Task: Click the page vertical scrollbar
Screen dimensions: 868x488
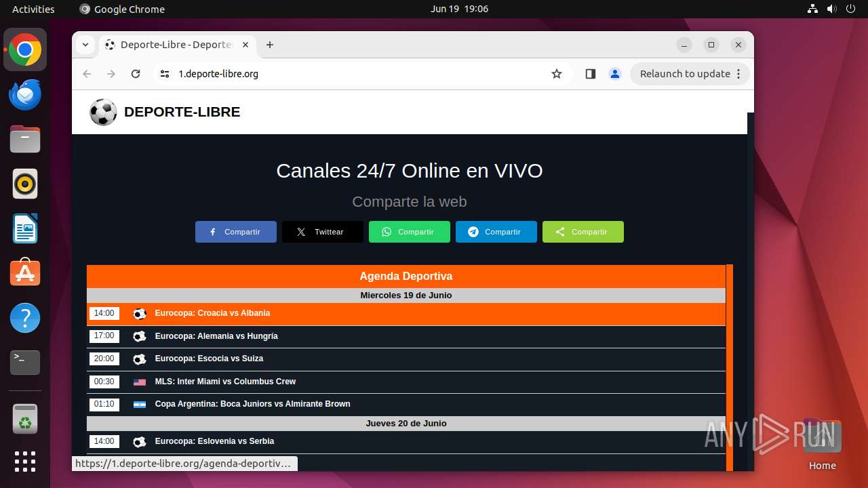Action: [750, 291]
